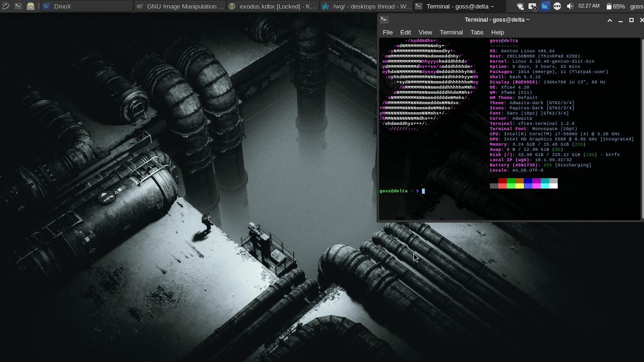644x362 pixels.
Task: Open the applications menu mouse icon
Action: pos(6,6)
